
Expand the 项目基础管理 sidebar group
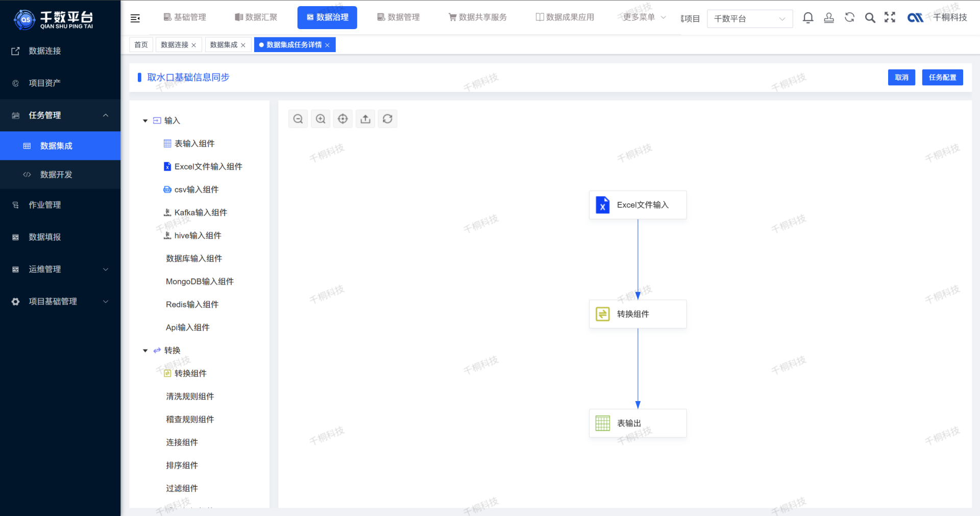click(60, 301)
